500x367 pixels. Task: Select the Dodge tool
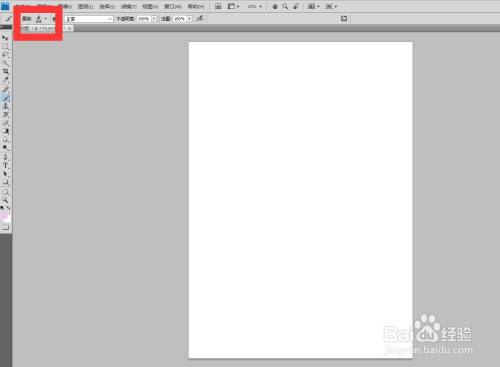pos(5,148)
